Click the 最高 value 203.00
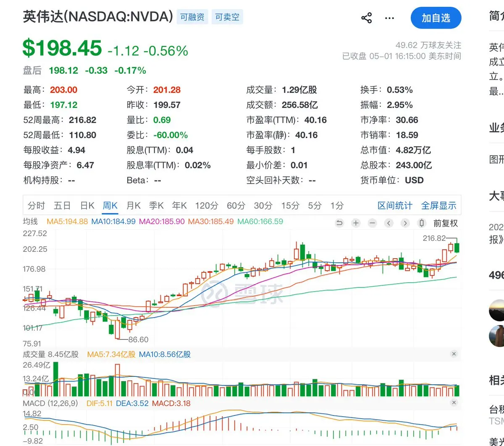Viewport: 504px width, 446px height. point(63,90)
